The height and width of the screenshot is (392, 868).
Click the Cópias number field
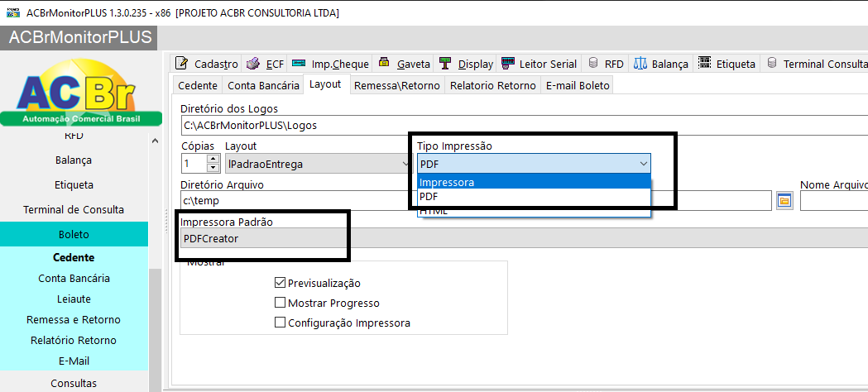[x=194, y=164]
